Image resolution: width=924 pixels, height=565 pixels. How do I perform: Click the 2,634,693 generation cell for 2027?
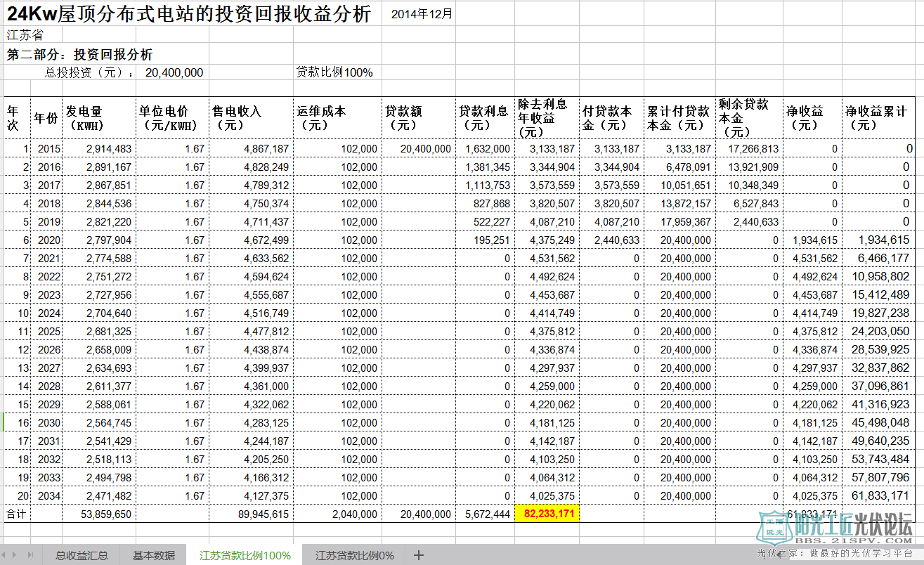(x=99, y=368)
